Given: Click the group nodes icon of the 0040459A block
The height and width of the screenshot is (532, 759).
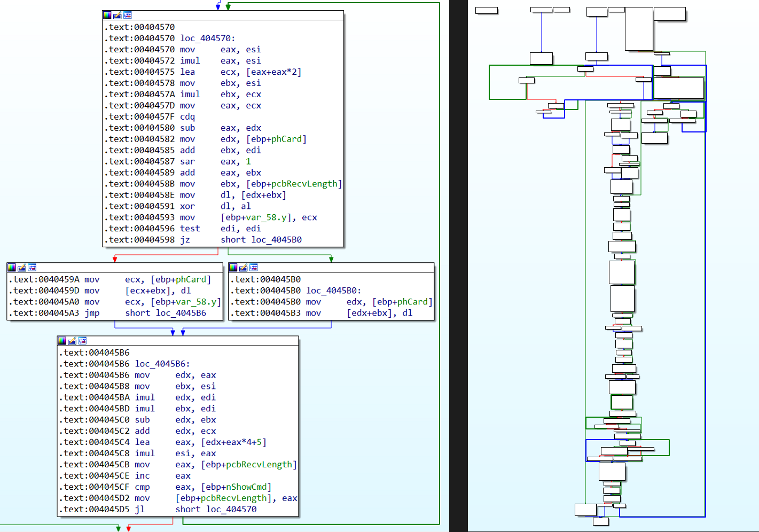Looking at the screenshot, I should [x=32, y=268].
